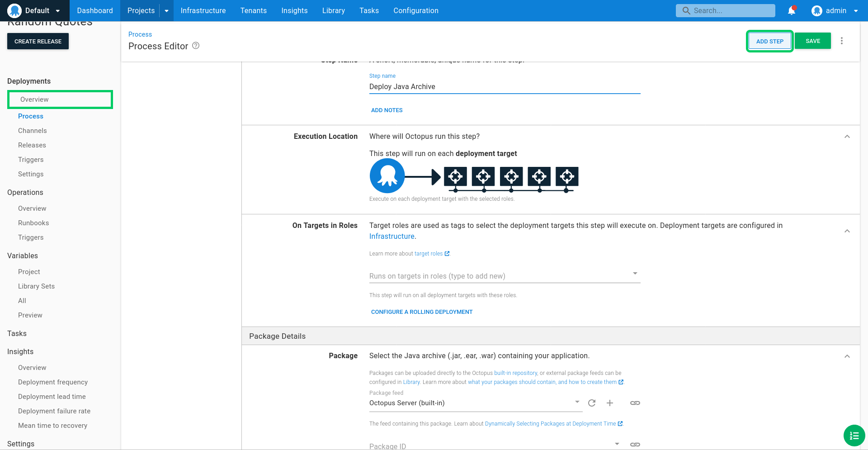Screen dimensions: 868x450
Task: Click the ADD STEP button
Action: pos(769,41)
